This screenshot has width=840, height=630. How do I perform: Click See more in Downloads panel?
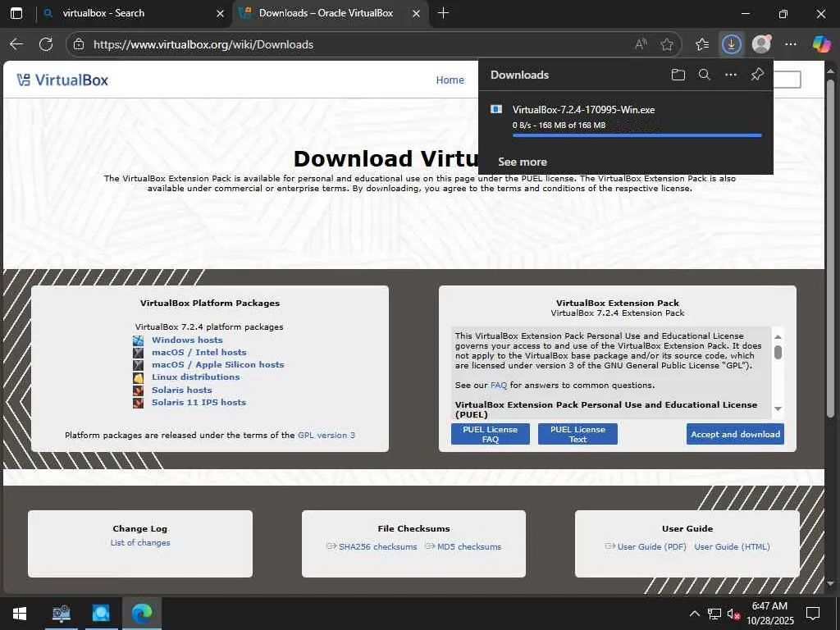point(523,162)
